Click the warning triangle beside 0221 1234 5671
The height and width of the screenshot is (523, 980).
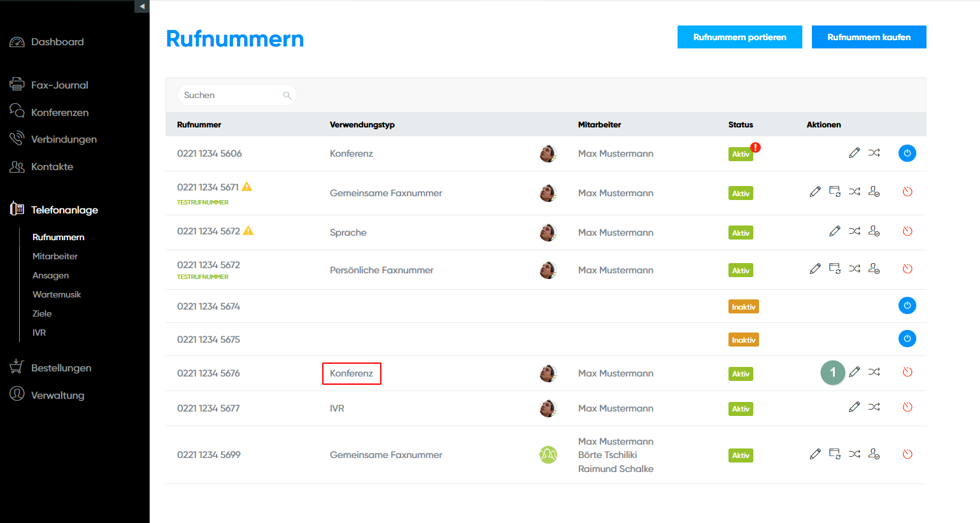coord(247,187)
